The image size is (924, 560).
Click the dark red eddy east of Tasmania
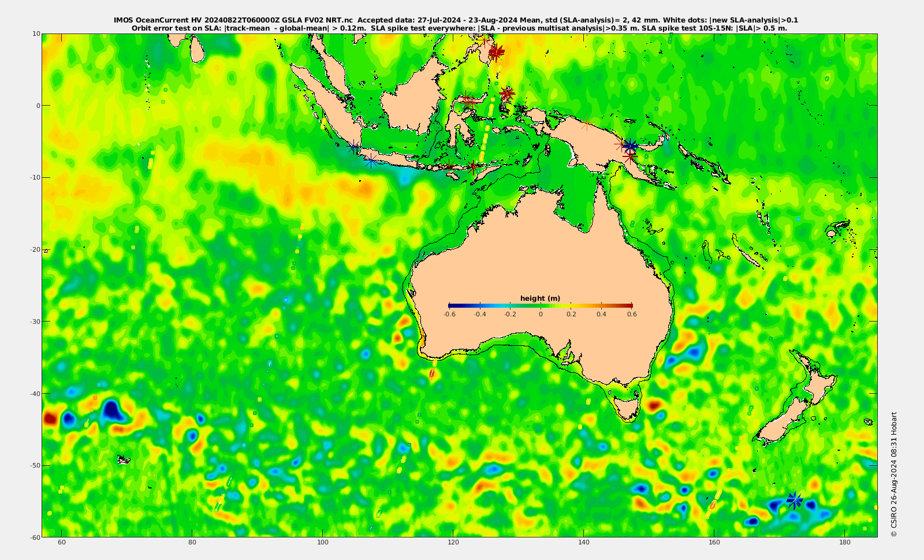coord(654,405)
